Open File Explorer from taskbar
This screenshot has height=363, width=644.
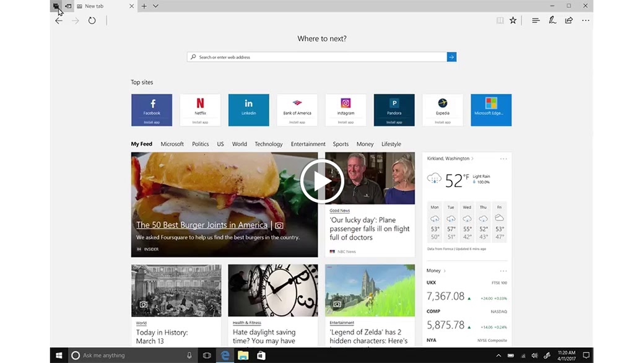[243, 356]
